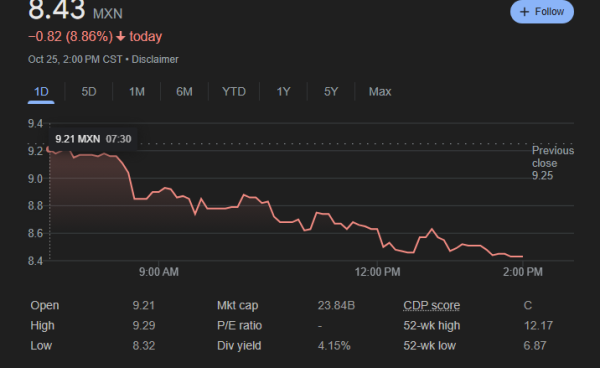Switch to the 1M range tab
The height and width of the screenshot is (368, 600).
[x=137, y=92]
